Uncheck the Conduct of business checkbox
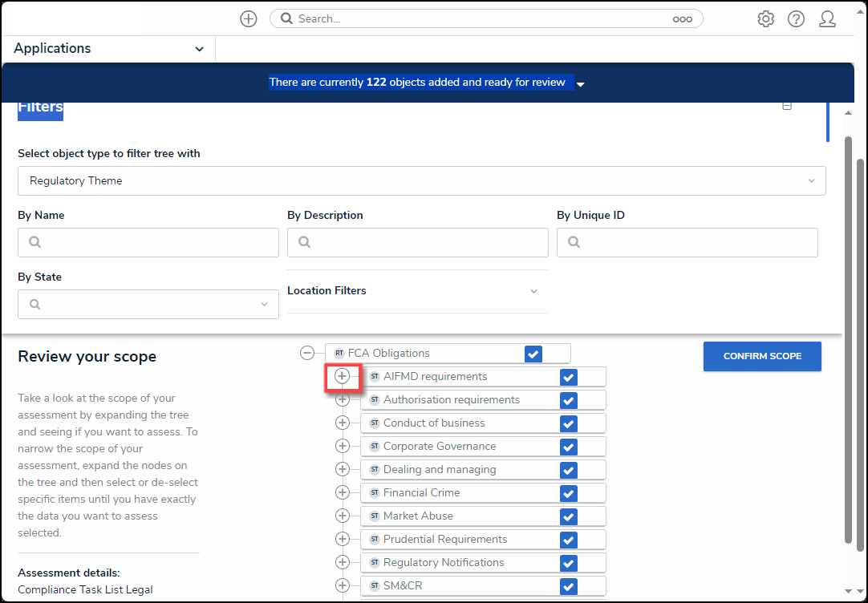Screen dimensions: 868x603 [569, 423]
